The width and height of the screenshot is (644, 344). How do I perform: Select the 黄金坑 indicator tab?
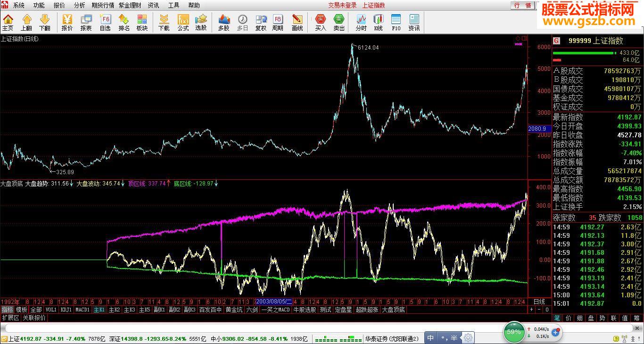[x=234, y=310]
